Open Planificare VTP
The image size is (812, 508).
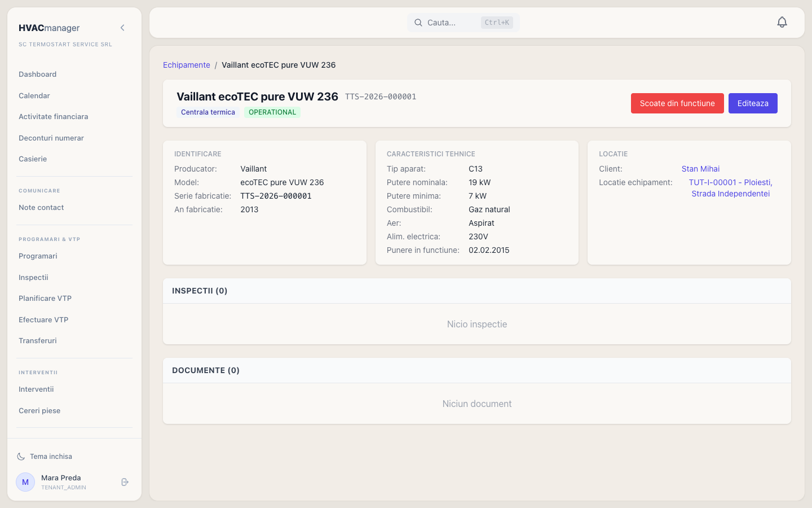click(45, 299)
